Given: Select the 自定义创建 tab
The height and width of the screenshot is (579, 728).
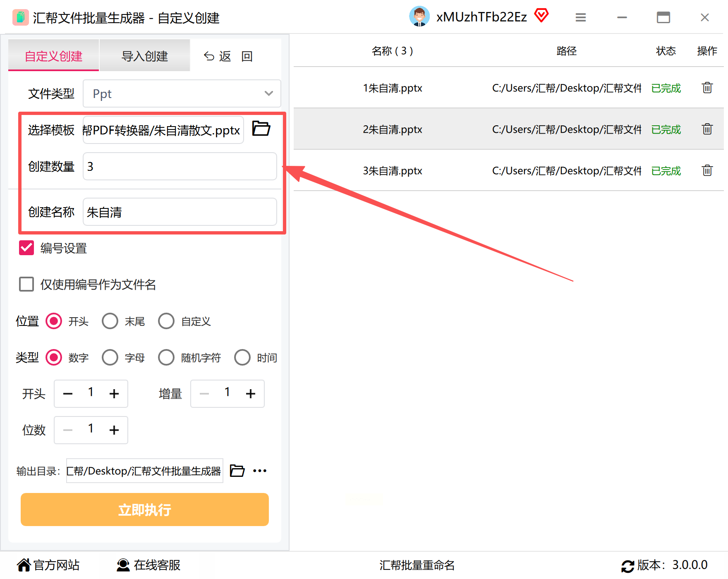Looking at the screenshot, I should (54, 56).
